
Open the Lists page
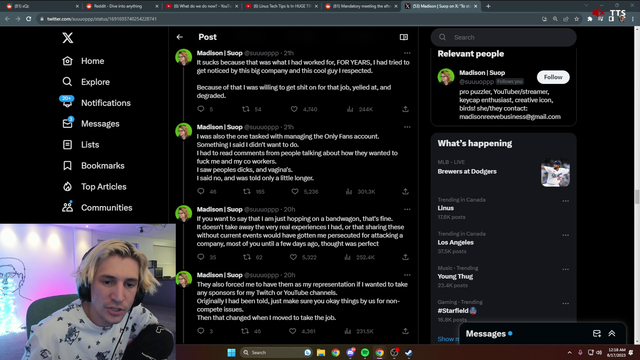tap(80, 144)
